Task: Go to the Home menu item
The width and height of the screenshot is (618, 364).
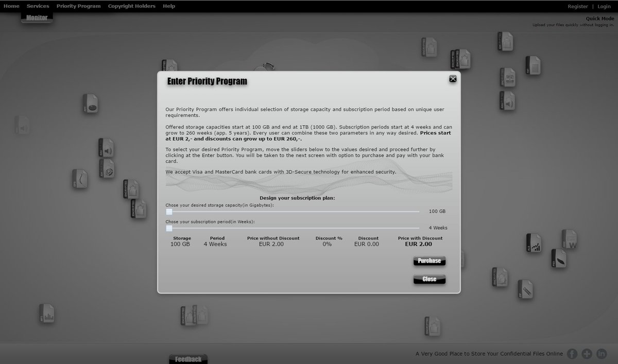Action: click(11, 6)
